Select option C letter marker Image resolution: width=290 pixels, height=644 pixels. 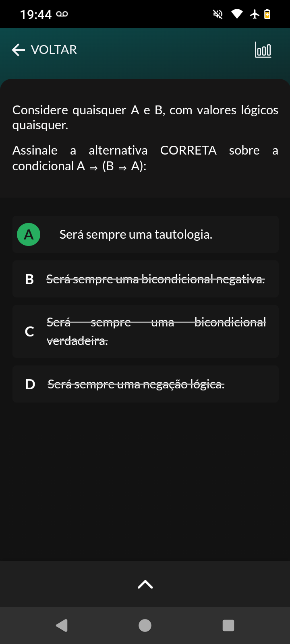pyautogui.click(x=29, y=331)
